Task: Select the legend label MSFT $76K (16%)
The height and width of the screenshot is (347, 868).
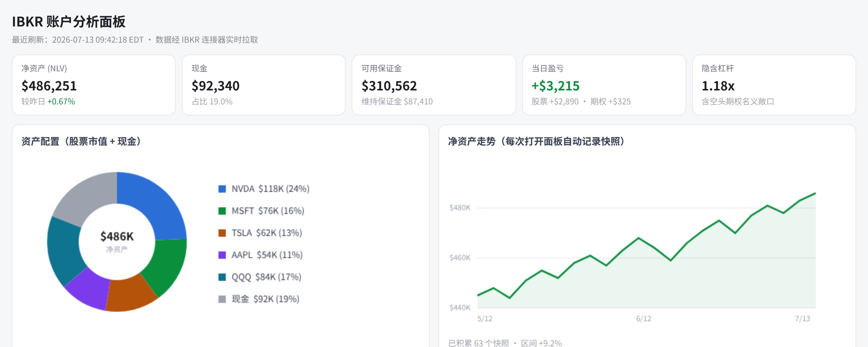Action: (268, 211)
